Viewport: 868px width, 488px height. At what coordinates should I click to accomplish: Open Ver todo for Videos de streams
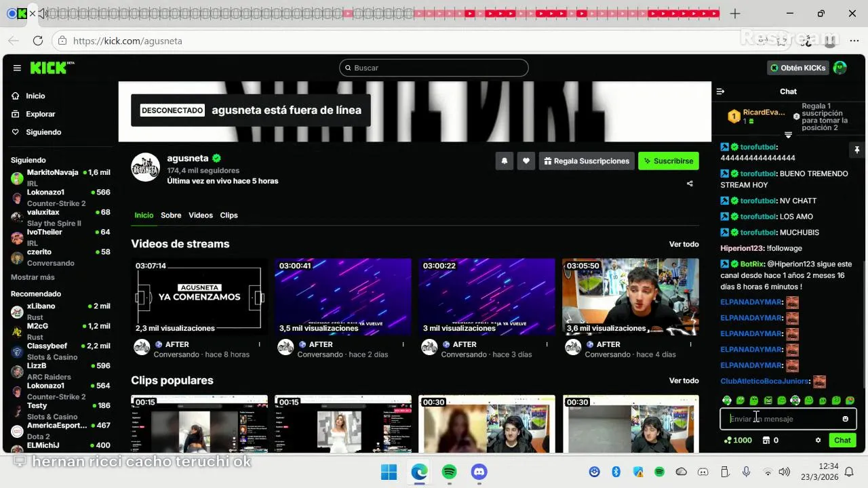(x=684, y=244)
